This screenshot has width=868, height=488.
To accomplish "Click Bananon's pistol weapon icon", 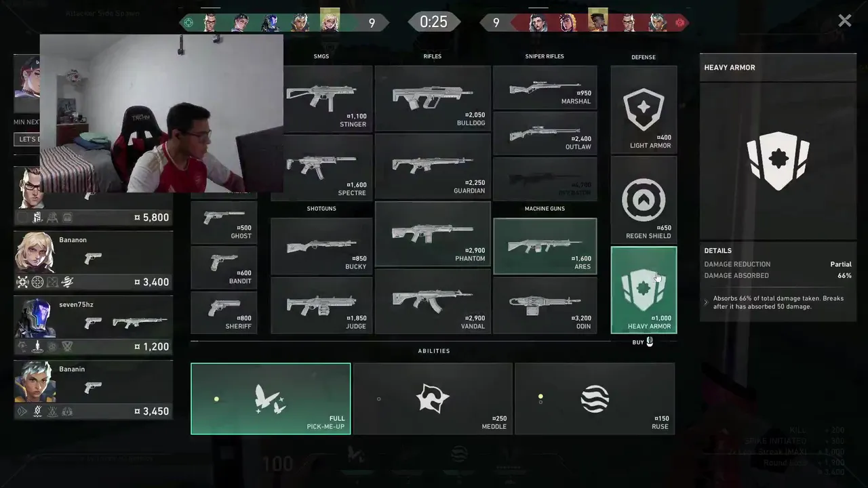I will coord(93,258).
